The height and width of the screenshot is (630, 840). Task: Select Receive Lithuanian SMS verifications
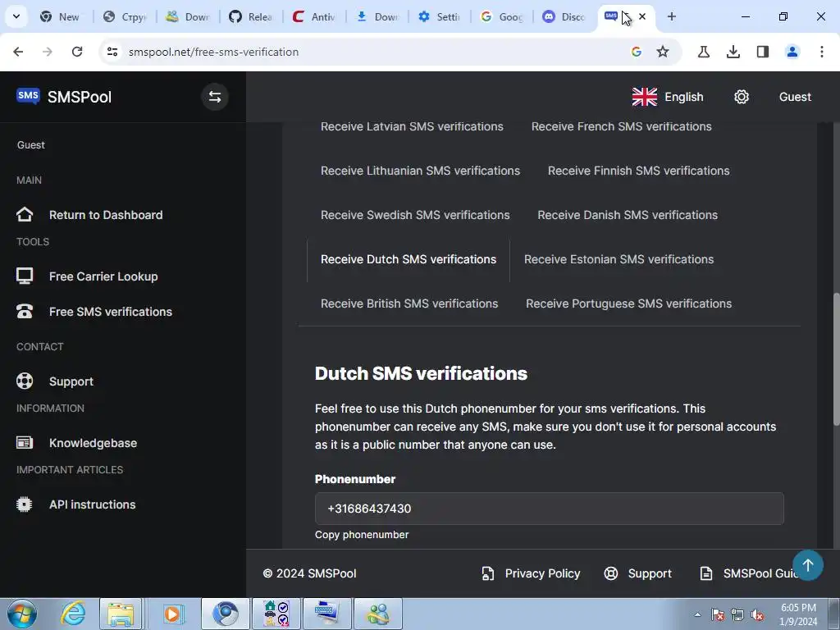tap(421, 171)
